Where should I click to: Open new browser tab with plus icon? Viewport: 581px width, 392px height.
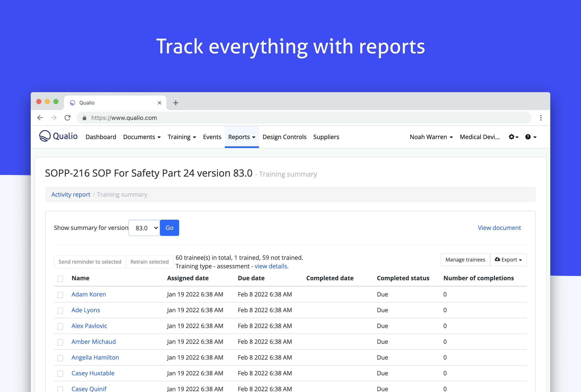pyautogui.click(x=176, y=103)
